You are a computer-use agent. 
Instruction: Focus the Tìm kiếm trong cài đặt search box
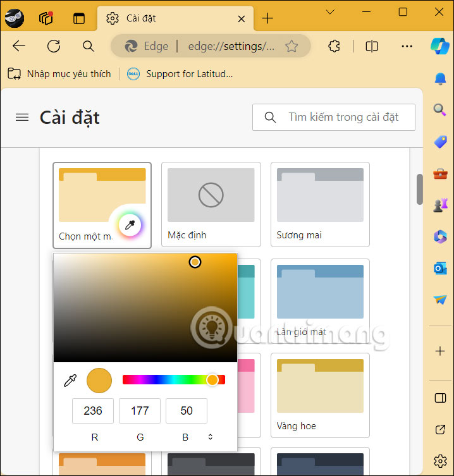[x=334, y=117]
